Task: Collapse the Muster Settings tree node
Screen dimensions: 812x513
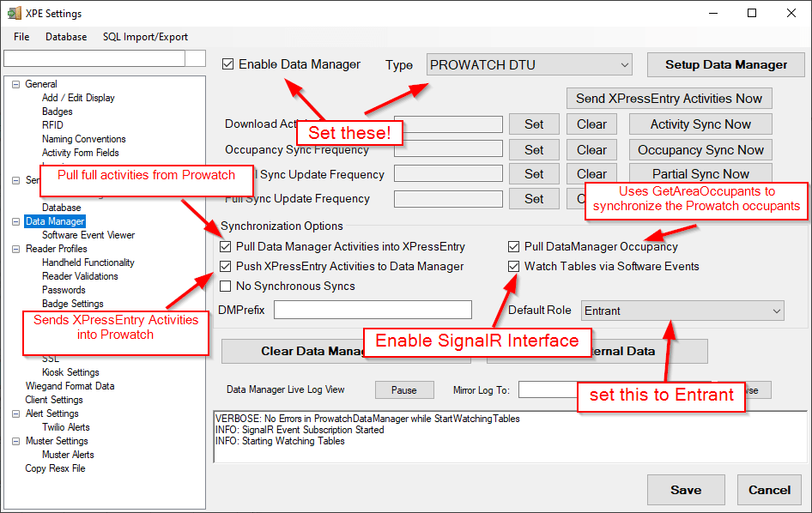Action: point(15,441)
